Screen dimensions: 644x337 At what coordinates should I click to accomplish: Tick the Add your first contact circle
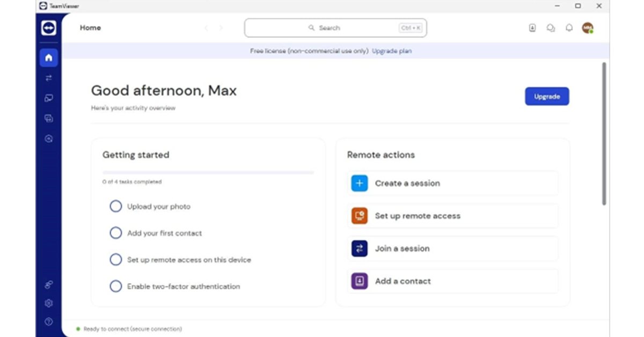116,233
